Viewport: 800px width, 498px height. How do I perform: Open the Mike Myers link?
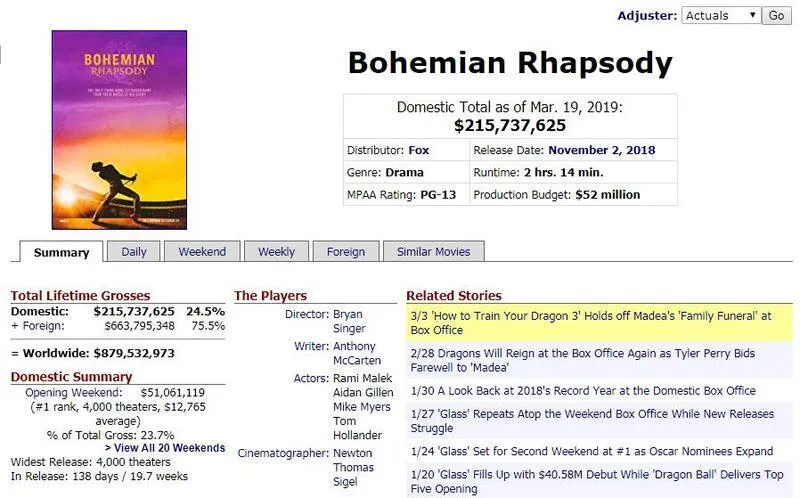pos(362,407)
